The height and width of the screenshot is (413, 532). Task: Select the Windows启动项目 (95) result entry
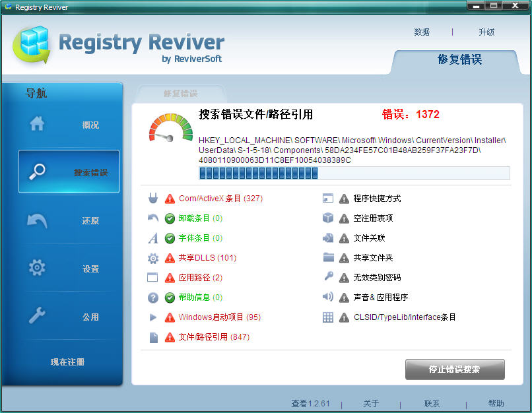[219, 317]
